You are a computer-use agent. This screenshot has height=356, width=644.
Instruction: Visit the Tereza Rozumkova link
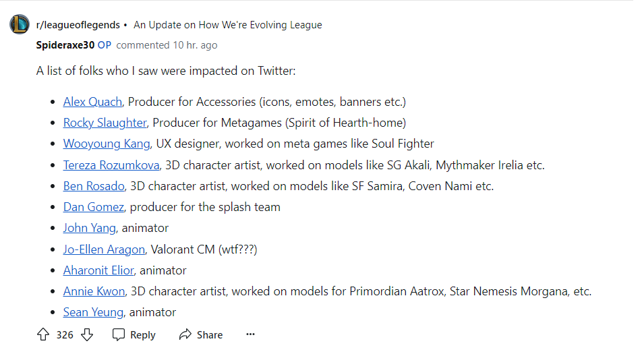[111, 165]
